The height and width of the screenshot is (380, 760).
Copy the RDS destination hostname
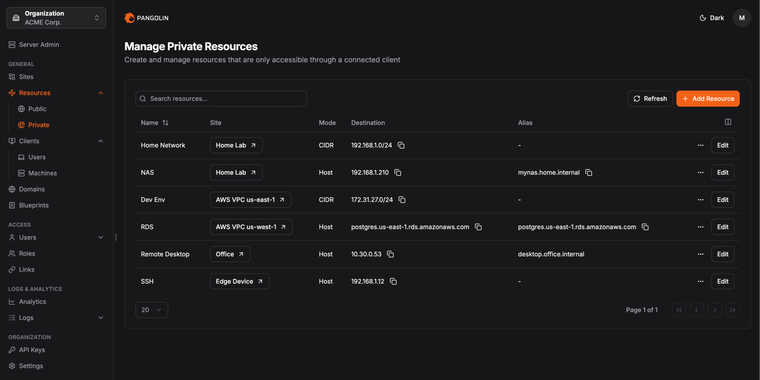478,227
